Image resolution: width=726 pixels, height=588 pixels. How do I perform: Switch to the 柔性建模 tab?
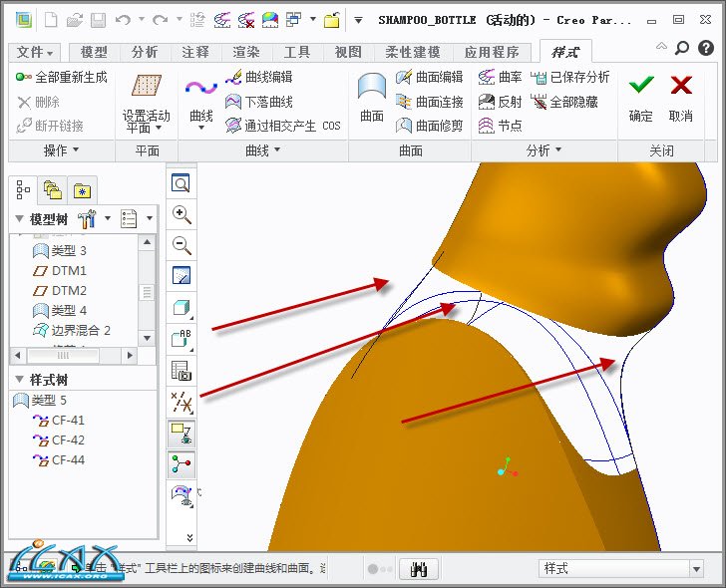(413, 52)
